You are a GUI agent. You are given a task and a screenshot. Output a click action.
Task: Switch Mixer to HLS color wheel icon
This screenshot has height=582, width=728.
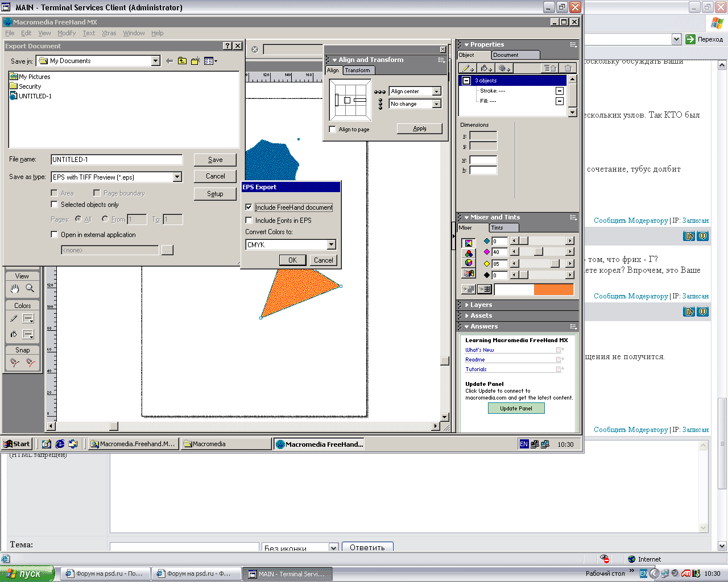tap(469, 263)
